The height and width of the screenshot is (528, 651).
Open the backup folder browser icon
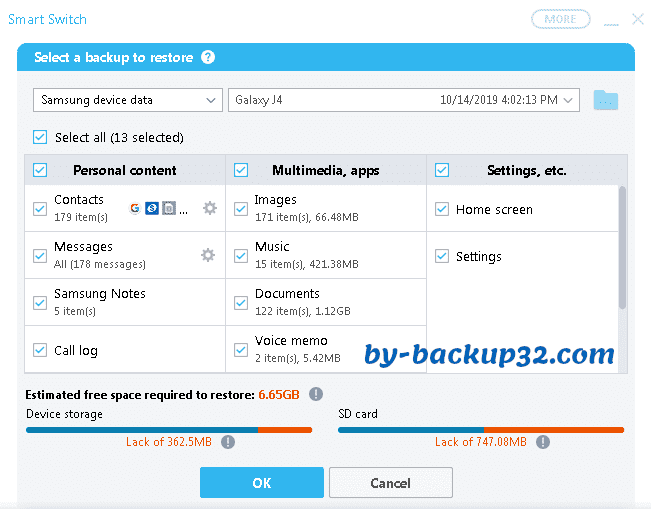point(605,100)
